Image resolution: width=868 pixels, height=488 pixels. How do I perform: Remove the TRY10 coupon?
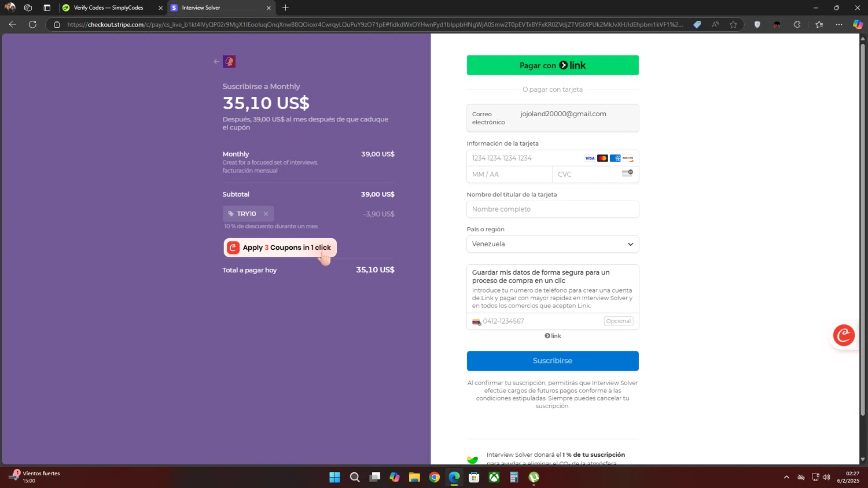click(266, 214)
